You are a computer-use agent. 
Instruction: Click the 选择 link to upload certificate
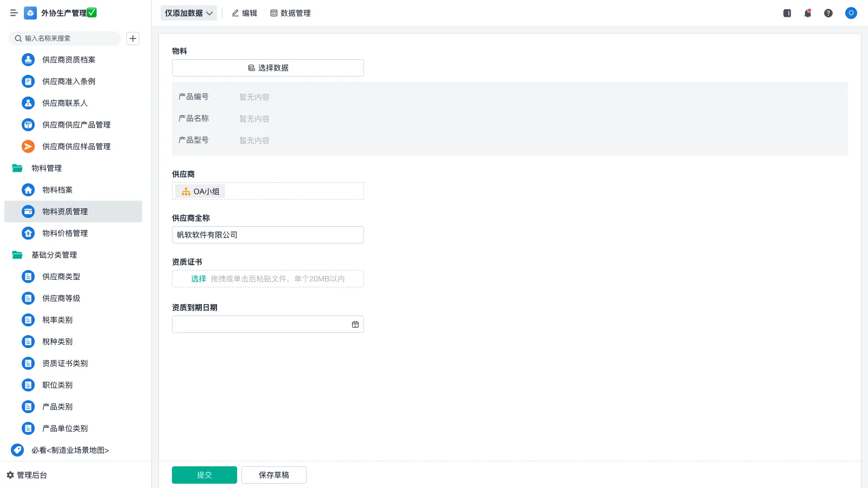click(x=199, y=279)
